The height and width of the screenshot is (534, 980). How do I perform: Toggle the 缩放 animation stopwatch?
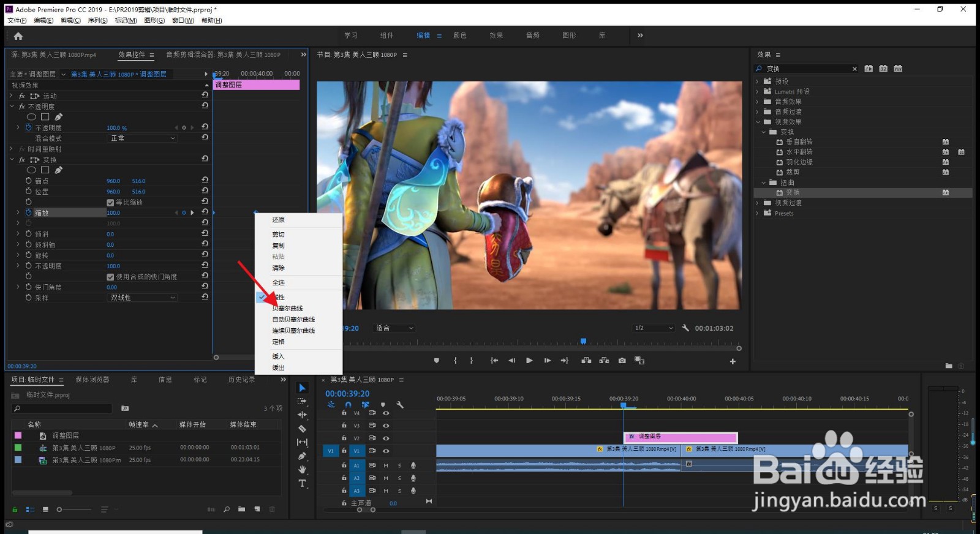click(28, 212)
